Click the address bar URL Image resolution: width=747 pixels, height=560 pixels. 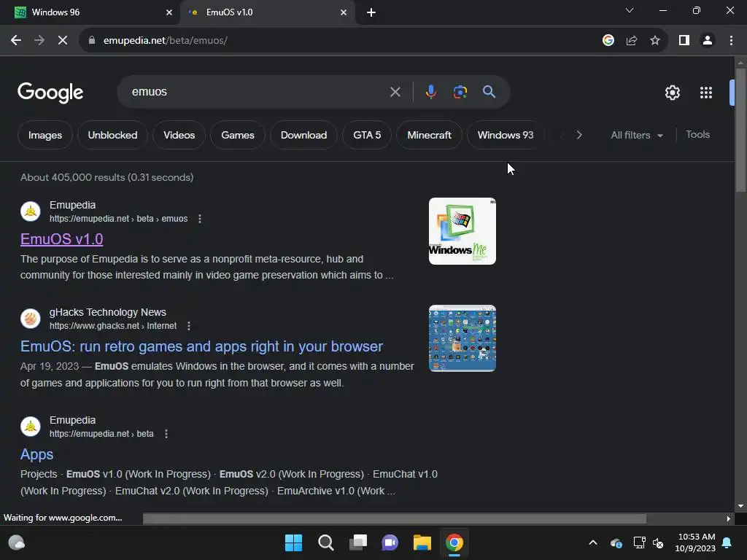[x=166, y=41]
